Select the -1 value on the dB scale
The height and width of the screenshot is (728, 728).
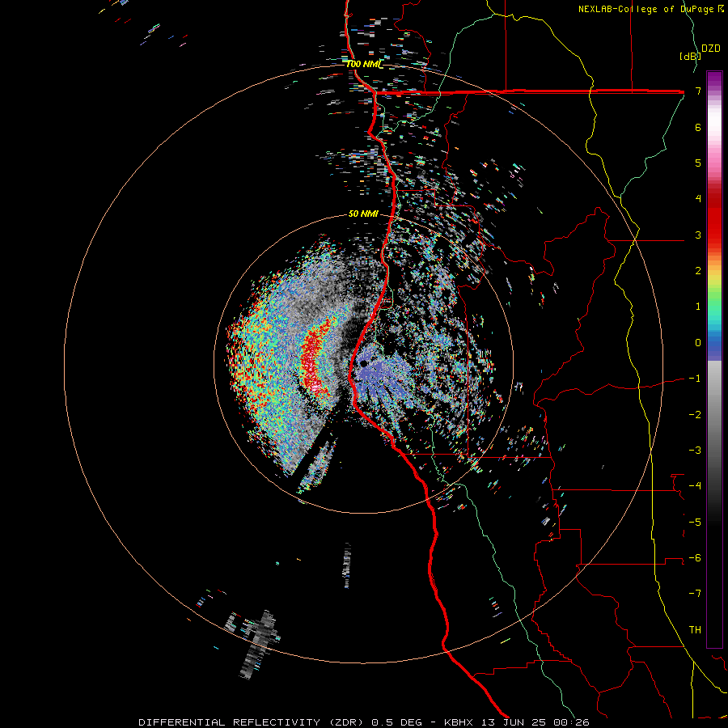click(695, 379)
